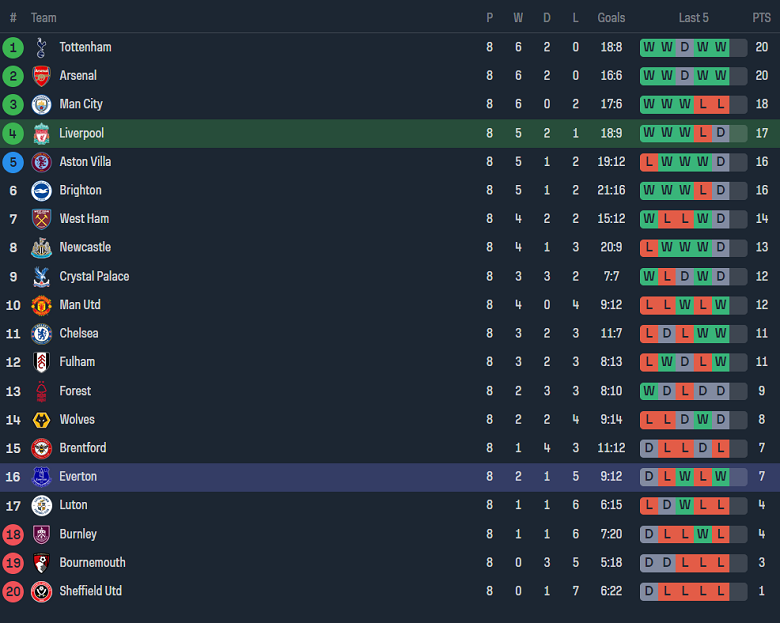780x623 pixels.
Task: Click Aston Villa's blue position 5 badge
Action: click(13, 162)
